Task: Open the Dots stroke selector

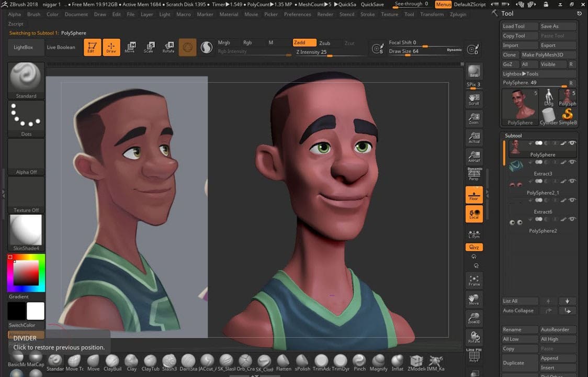Action: [26, 119]
